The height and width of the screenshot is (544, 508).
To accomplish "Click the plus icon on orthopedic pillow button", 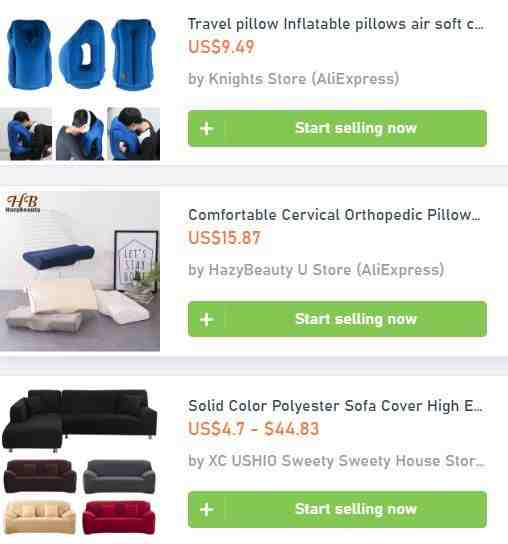I will pyautogui.click(x=207, y=320).
